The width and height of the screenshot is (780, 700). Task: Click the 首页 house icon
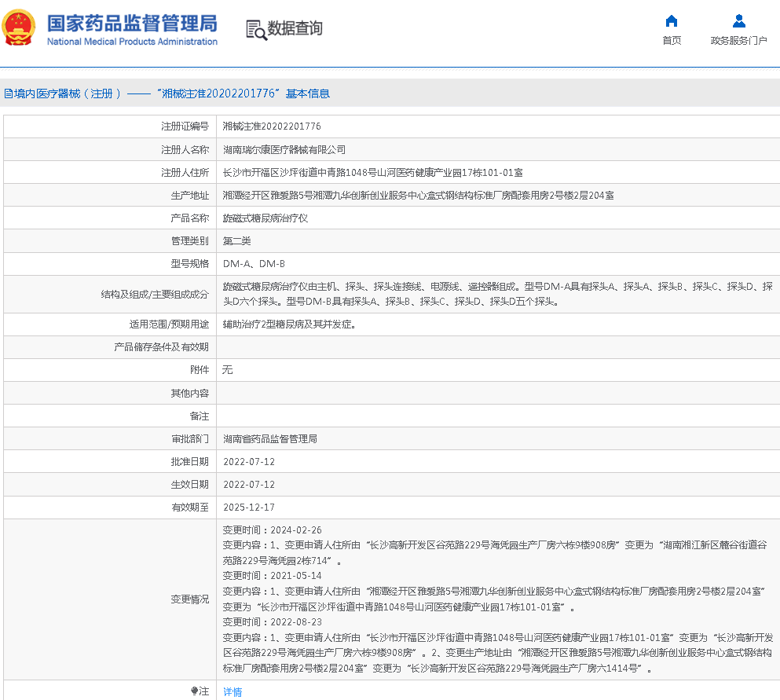click(672, 21)
